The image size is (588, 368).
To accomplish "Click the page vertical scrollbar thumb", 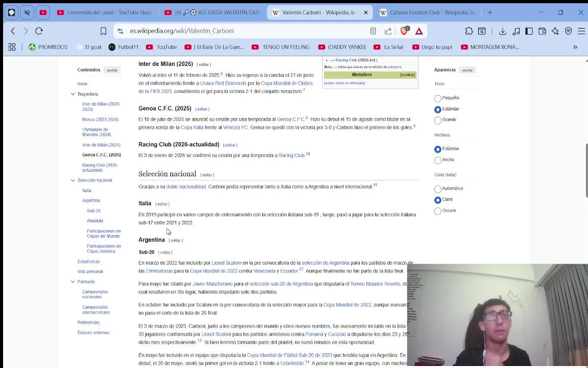I will (586, 170).
